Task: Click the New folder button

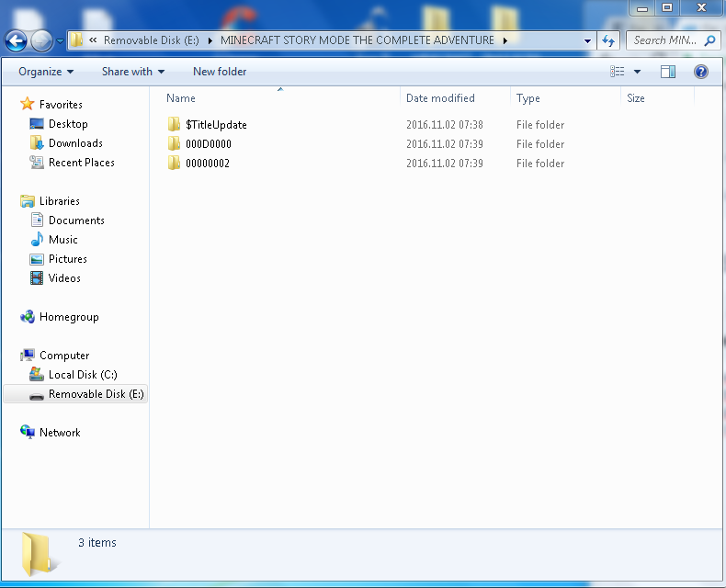Action: [x=220, y=72]
